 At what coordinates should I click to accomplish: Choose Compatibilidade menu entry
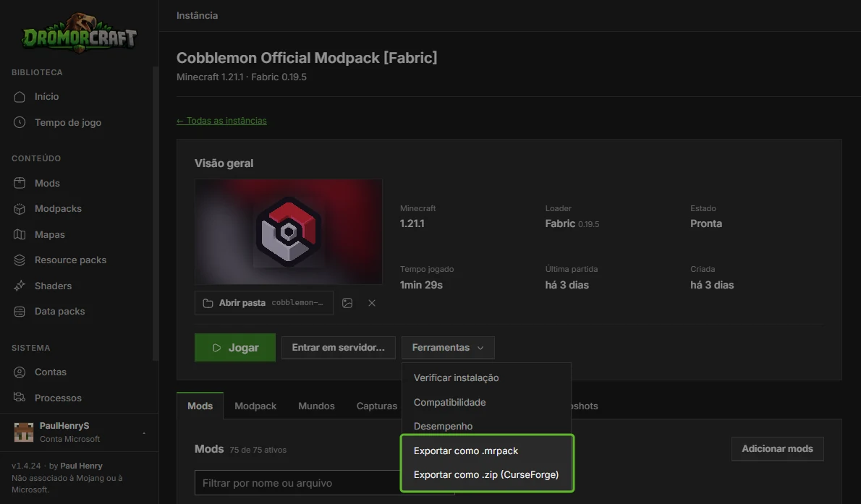[x=449, y=403]
